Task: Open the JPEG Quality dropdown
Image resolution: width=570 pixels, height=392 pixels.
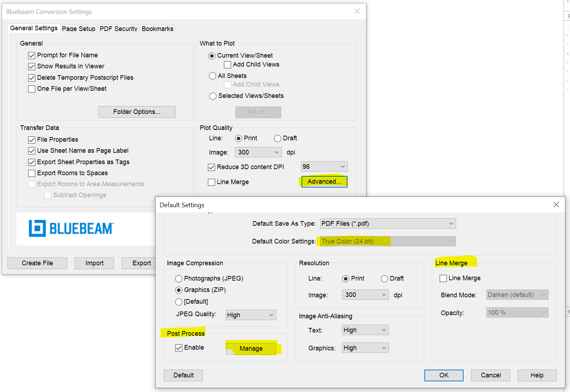Action: tap(250, 315)
